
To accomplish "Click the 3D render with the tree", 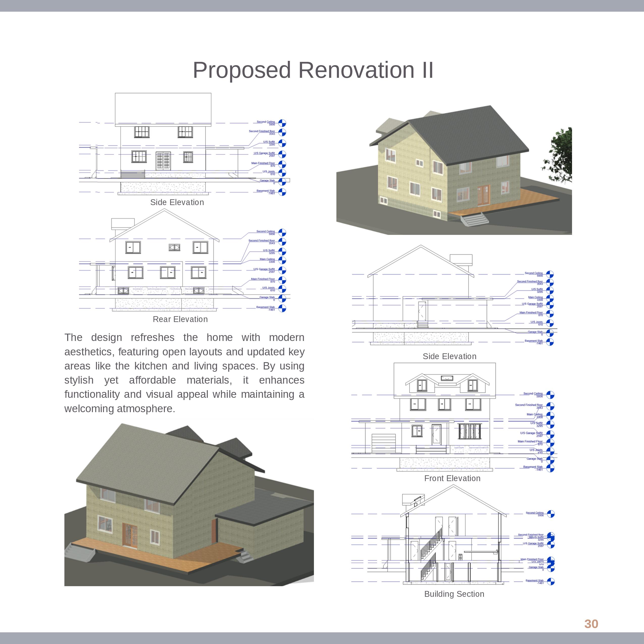I will click(x=454, y=170).
